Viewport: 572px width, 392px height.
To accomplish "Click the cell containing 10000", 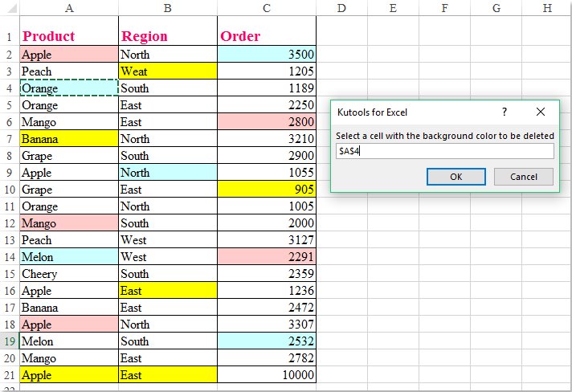I will point(266,375).
